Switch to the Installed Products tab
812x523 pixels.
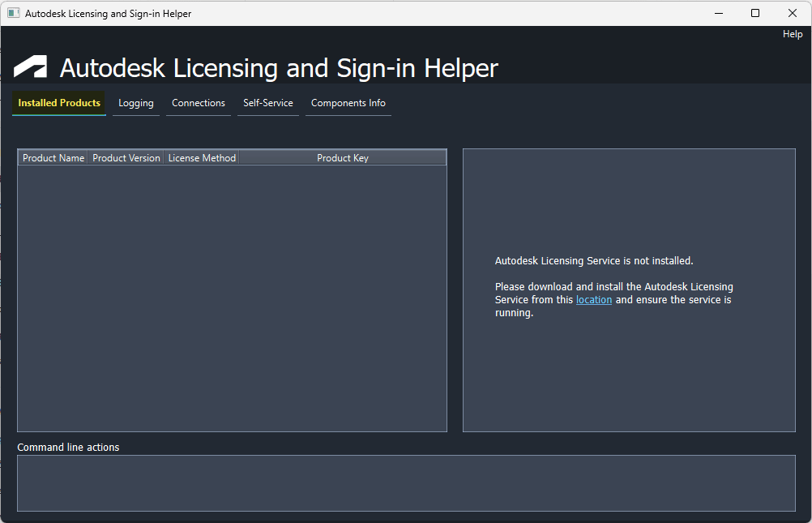pyautogui.click(x=59, y=103)
